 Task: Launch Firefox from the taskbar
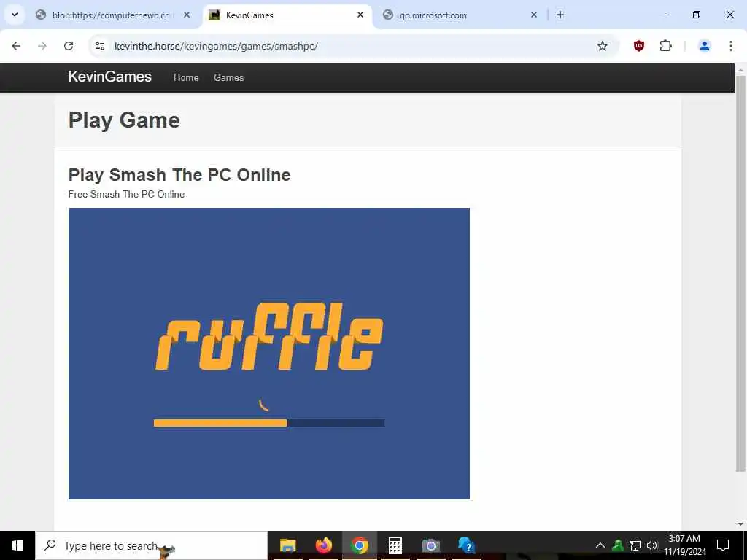pyautogui.click(x=323, y=545)
